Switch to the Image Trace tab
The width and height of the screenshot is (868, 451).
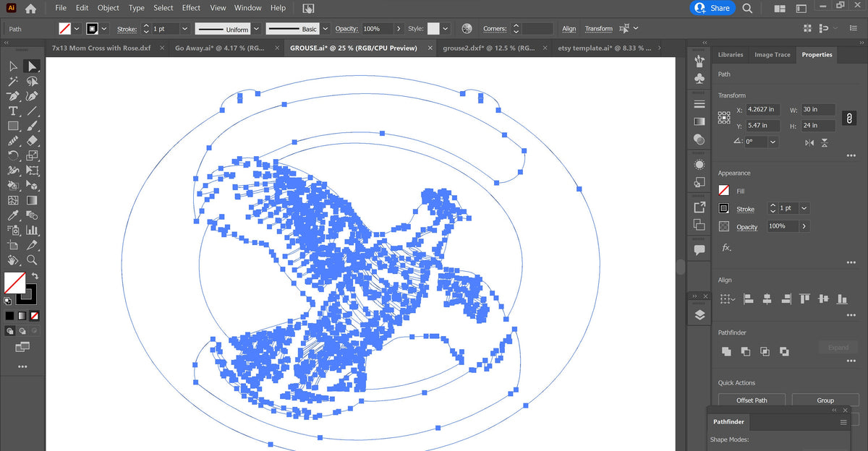pyautogui.click(x=773, y=54)
